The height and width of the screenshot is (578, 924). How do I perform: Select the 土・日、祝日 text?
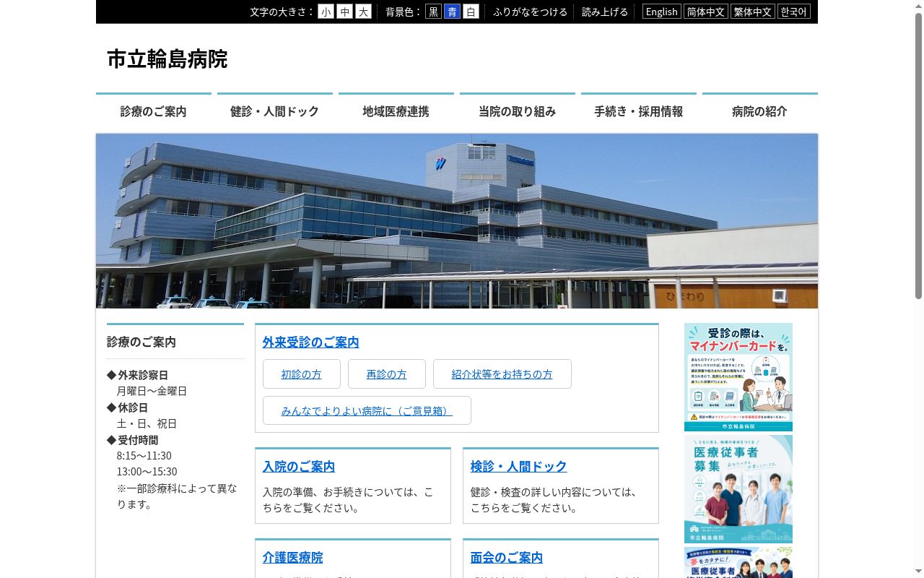(x=147, y=423)
